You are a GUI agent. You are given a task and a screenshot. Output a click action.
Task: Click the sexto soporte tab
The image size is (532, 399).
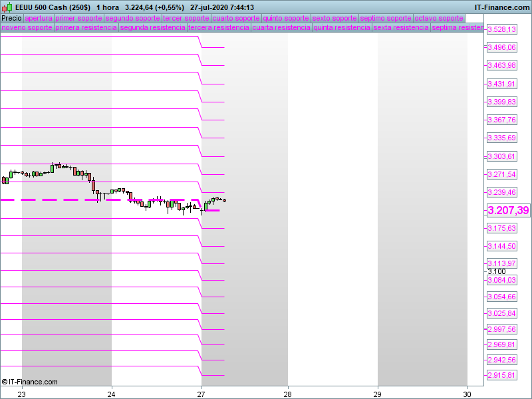point(334,19)
